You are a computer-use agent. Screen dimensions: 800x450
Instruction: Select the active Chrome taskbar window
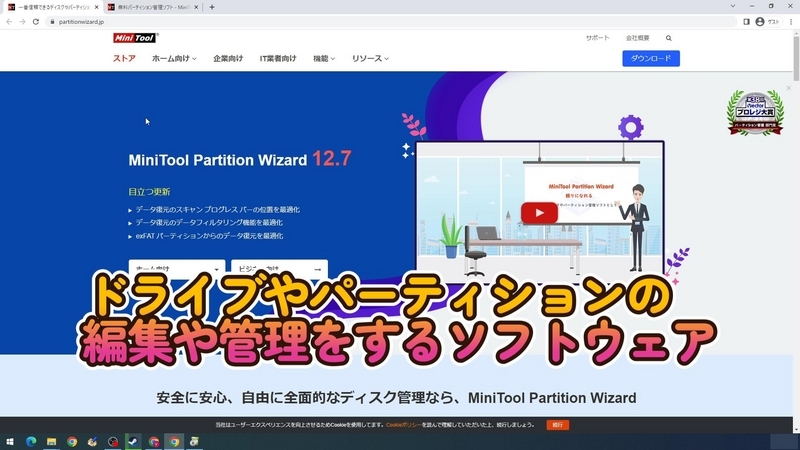tap(174, 442)
